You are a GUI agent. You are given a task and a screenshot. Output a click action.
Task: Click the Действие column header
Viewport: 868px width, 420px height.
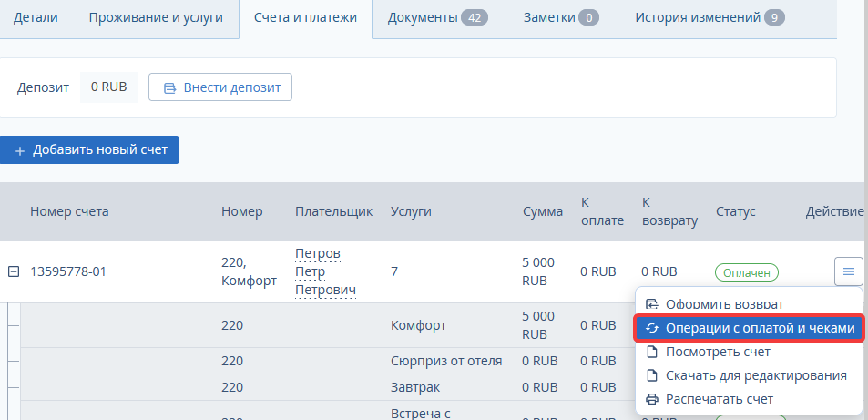pos(834,211)
